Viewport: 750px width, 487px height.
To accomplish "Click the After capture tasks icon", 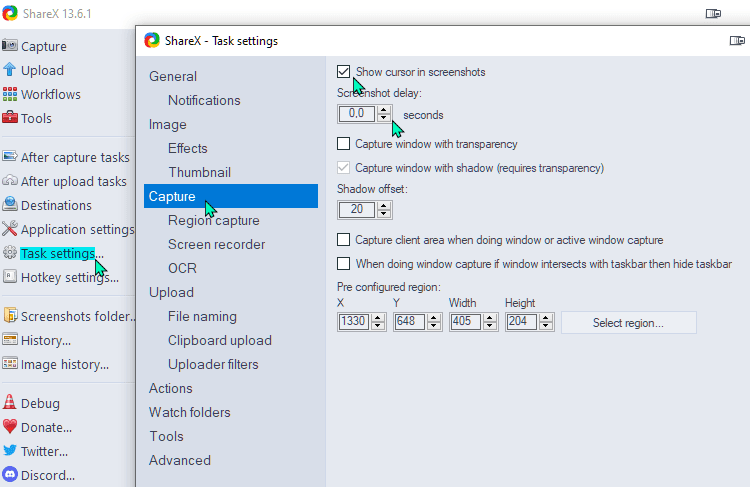I will click(10, 156).
